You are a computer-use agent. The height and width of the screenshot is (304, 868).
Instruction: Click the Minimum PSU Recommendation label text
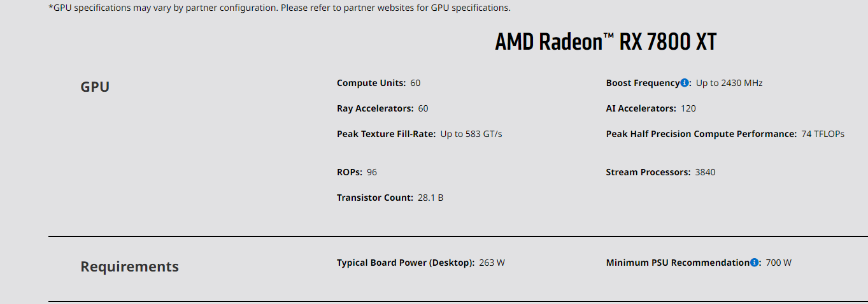click(678, 263)
